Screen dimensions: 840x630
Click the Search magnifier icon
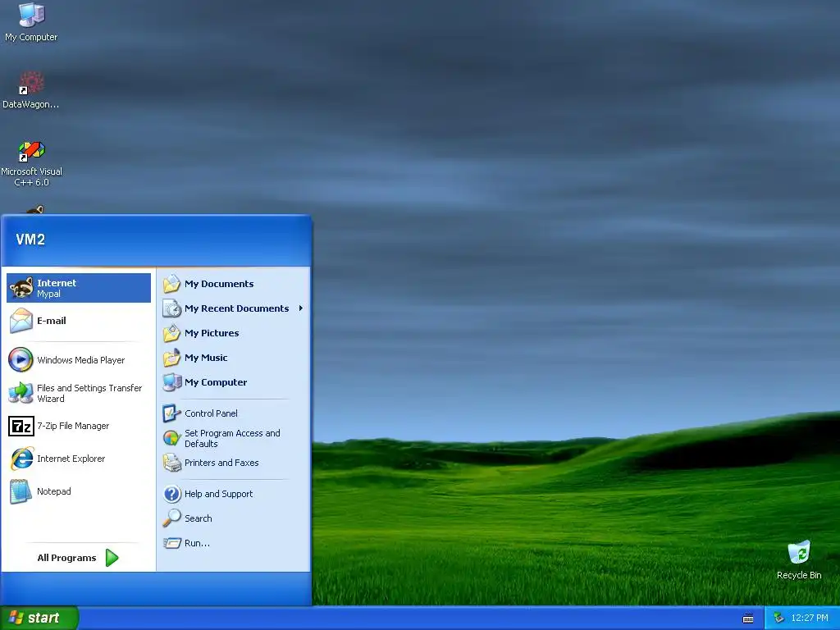[172, 518]
